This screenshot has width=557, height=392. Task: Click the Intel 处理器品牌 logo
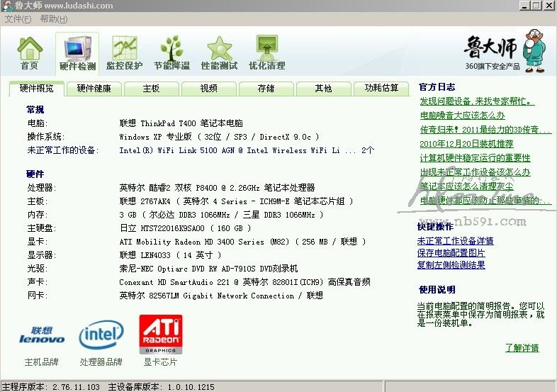click(x=101, y=335)
